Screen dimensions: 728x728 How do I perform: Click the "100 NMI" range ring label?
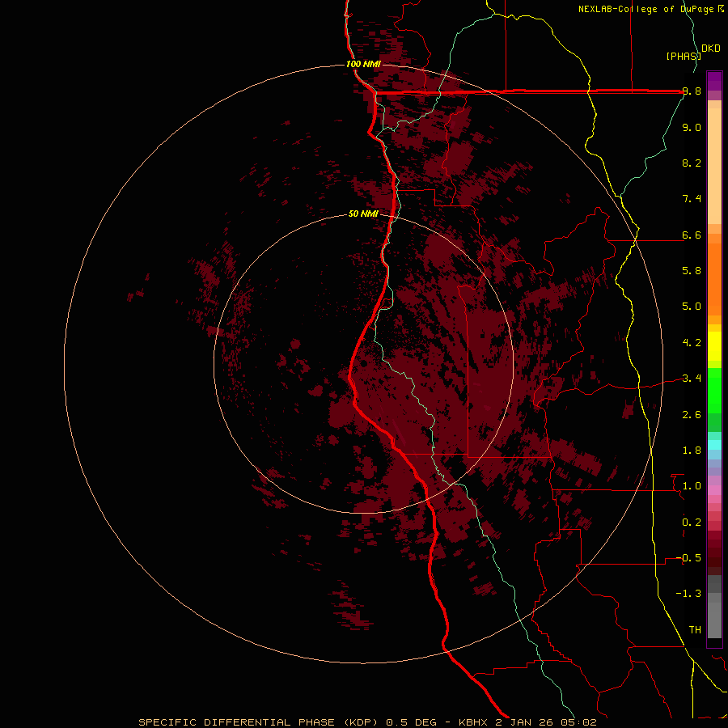(363, 64)
